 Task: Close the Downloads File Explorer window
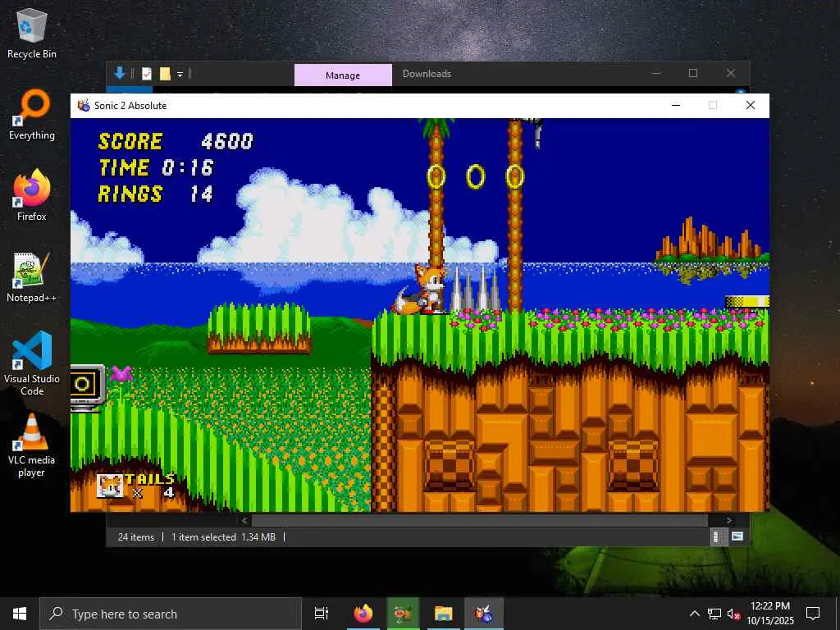tap(731, 73)
